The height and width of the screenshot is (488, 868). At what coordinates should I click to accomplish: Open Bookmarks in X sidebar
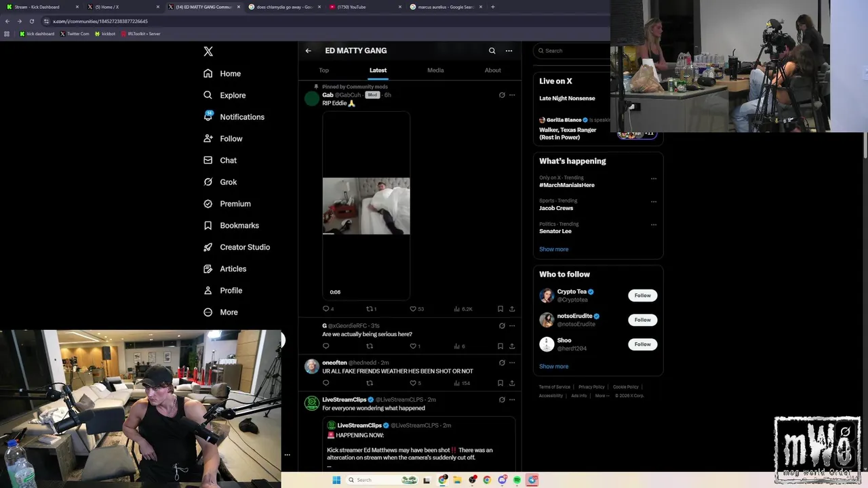231,225
